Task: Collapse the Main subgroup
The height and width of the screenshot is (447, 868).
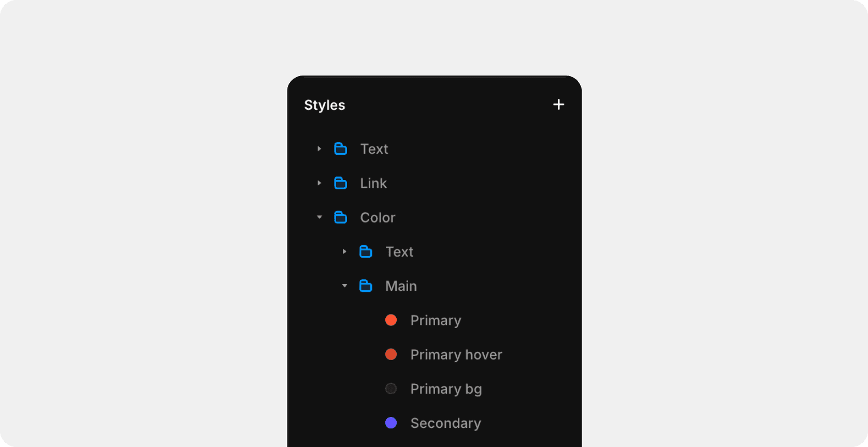Action: point(344,286)
